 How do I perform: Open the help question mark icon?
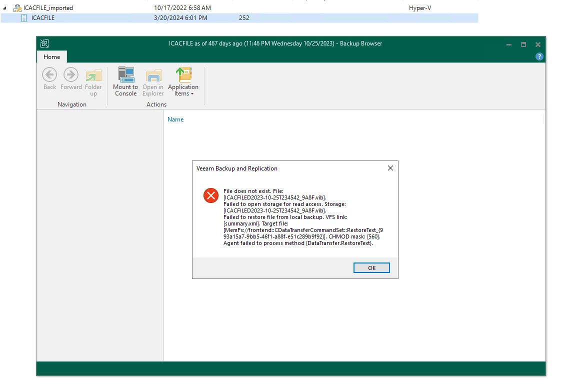(x=539, y=56)
